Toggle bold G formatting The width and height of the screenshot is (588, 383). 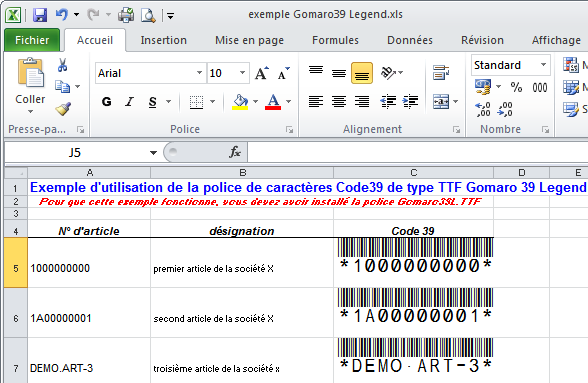[x=106, y=102]
